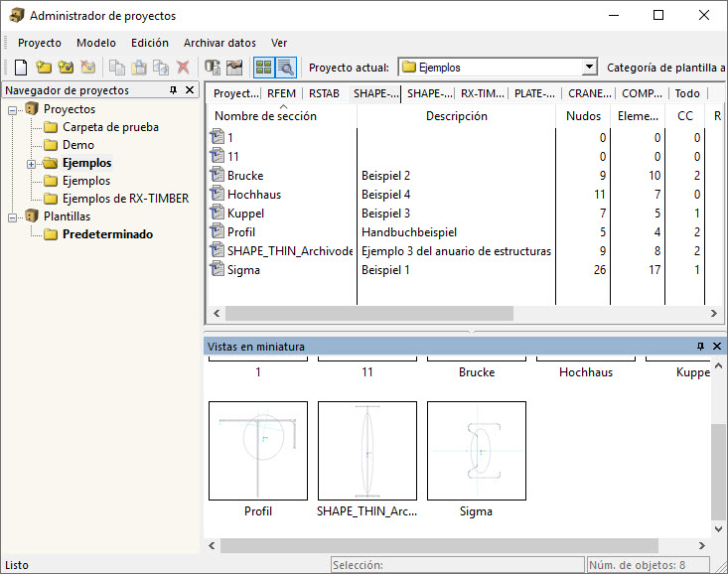Open the Proyecto actual dropdown arrow

[589, 68]
